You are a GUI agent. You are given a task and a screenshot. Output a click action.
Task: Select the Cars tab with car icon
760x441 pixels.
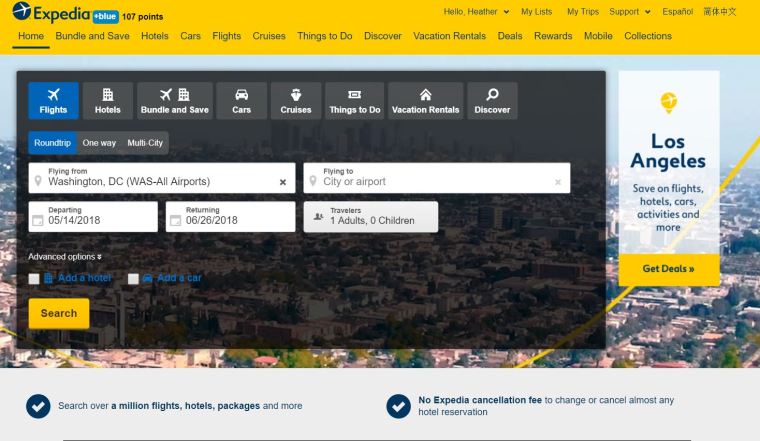point(241,101)
